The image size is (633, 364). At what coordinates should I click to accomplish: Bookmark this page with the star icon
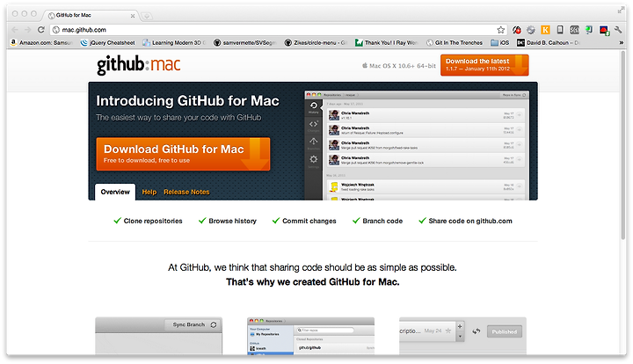(x=501, y=30)
